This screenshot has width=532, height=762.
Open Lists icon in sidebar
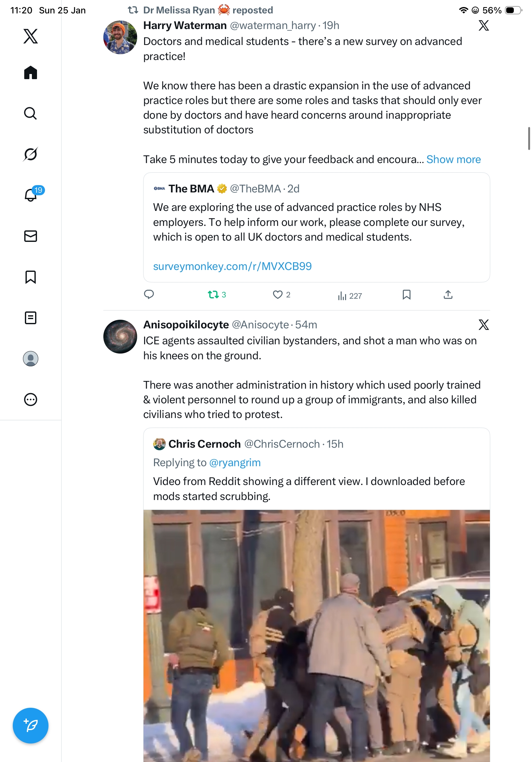click(x=31, y=317)
